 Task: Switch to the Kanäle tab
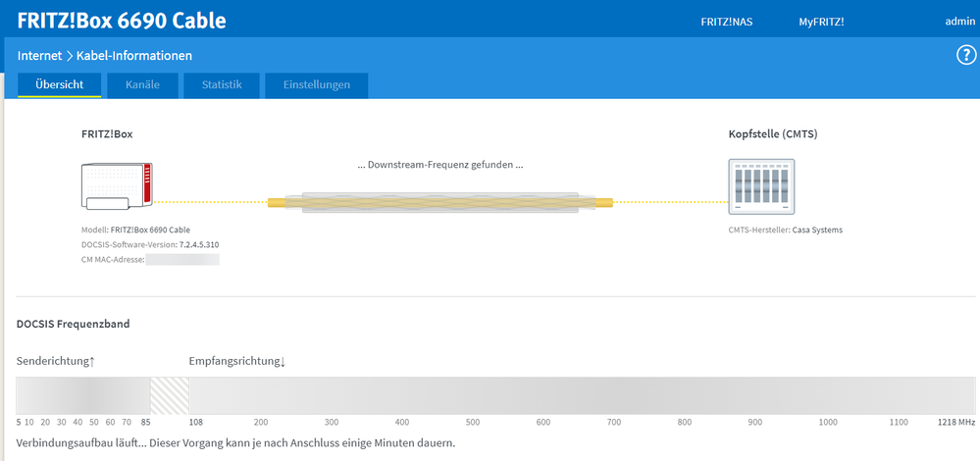pyautogui.click(x=142, y=85)
